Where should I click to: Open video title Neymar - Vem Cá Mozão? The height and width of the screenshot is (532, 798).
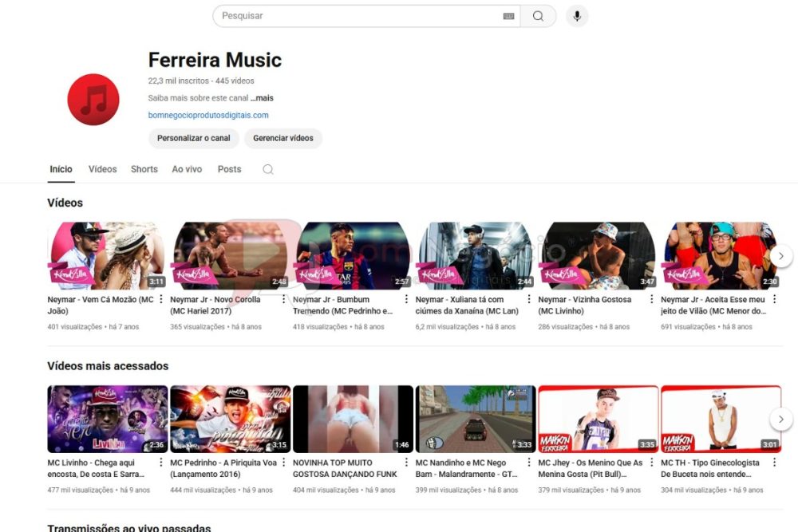101,305
